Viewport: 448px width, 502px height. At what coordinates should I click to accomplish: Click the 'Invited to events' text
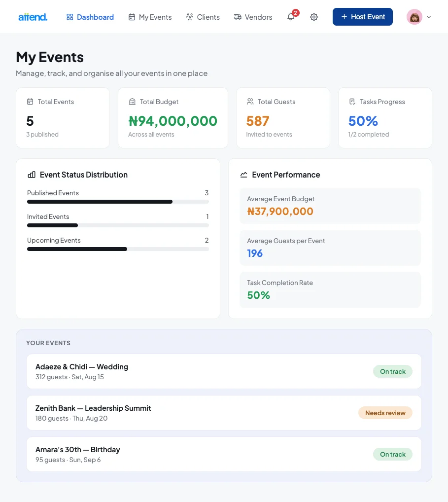(269, 135)
